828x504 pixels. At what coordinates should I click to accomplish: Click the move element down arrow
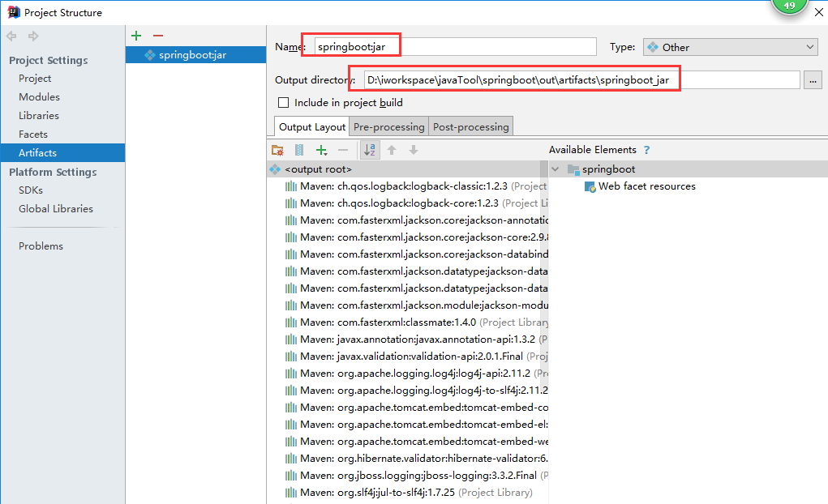414,150
